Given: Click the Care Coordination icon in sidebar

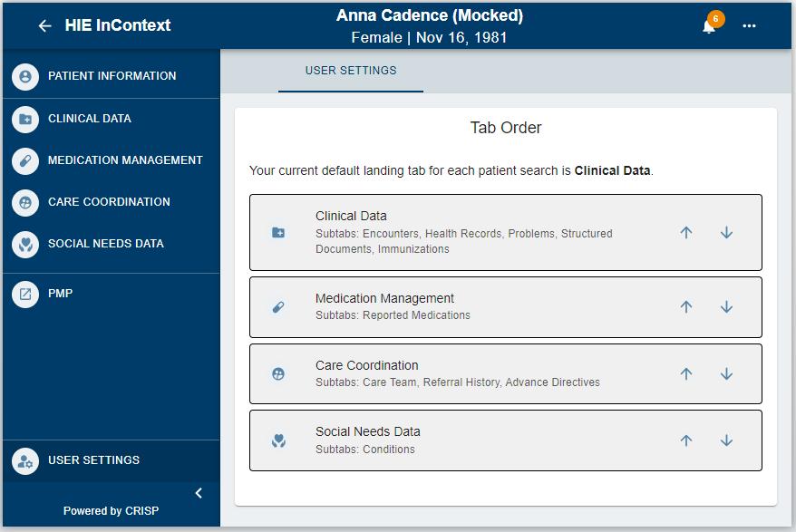Looking at the screenshot, I should (x=25, y=202).
